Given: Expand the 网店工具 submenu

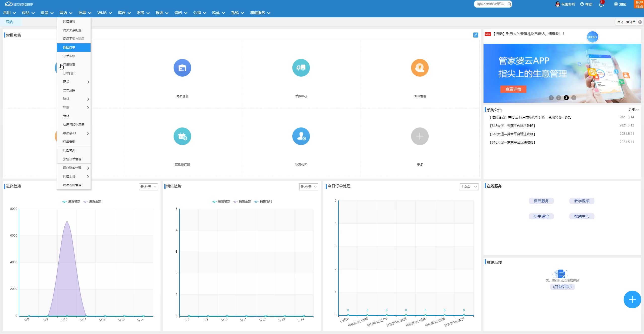Looking at the screenshot, I should (x=74, y=177).
